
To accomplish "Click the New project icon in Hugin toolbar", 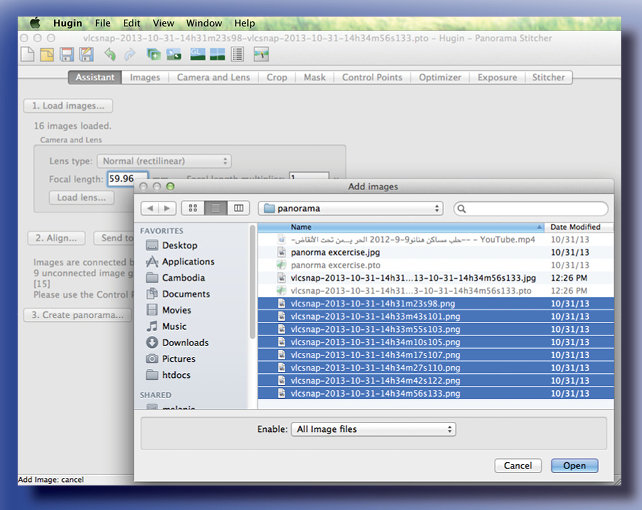I will click(x=27, y=54).
